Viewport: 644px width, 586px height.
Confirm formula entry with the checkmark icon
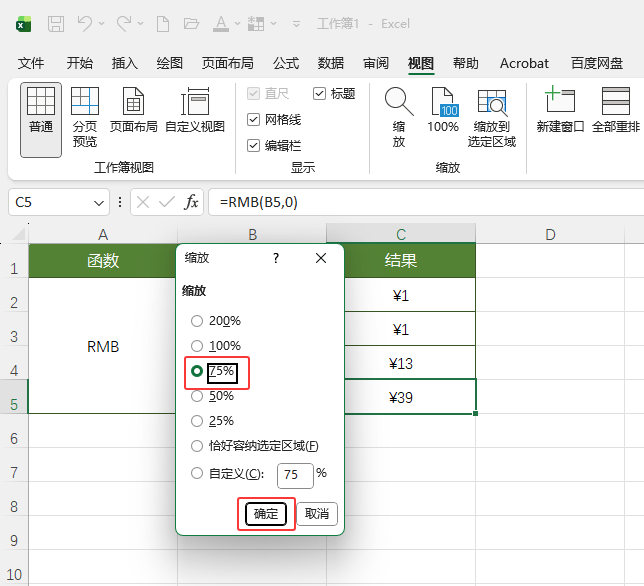(x=167, y=202)
